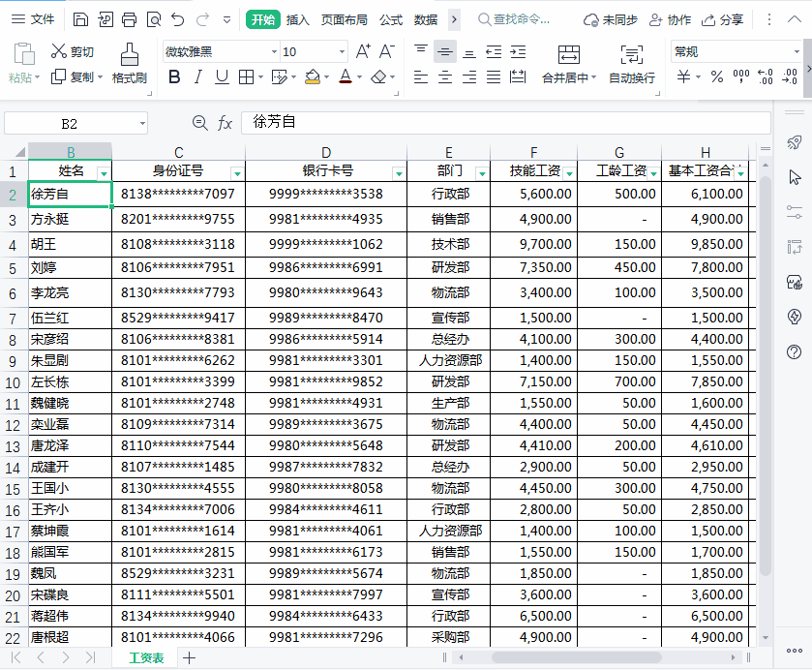Click the 协作 collaborate button
Image resolution: width=812 pixels, height=670 pixels.
[x=670, y=19]
